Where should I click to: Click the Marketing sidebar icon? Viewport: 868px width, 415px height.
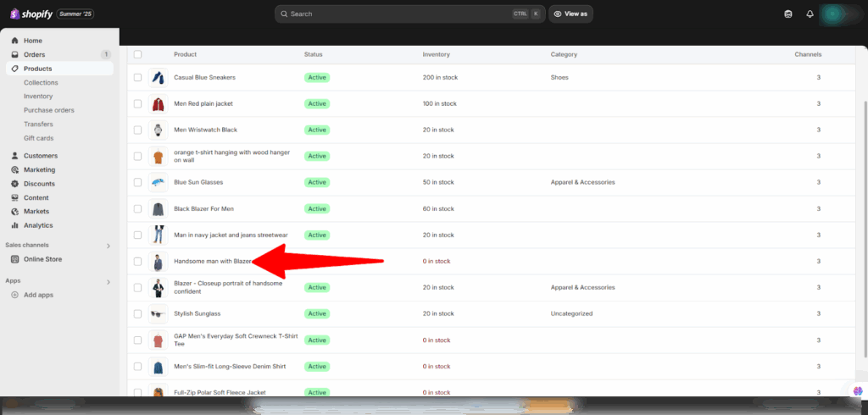[x=15, y=169]
